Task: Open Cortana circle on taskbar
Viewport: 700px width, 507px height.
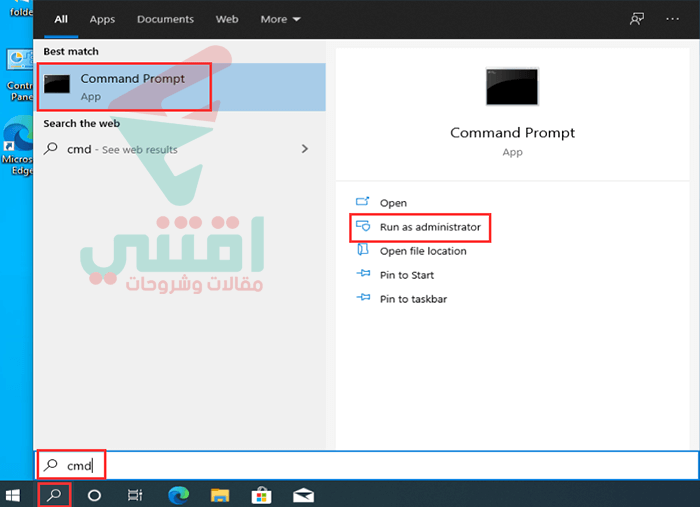Action: (x=94, y=495)
